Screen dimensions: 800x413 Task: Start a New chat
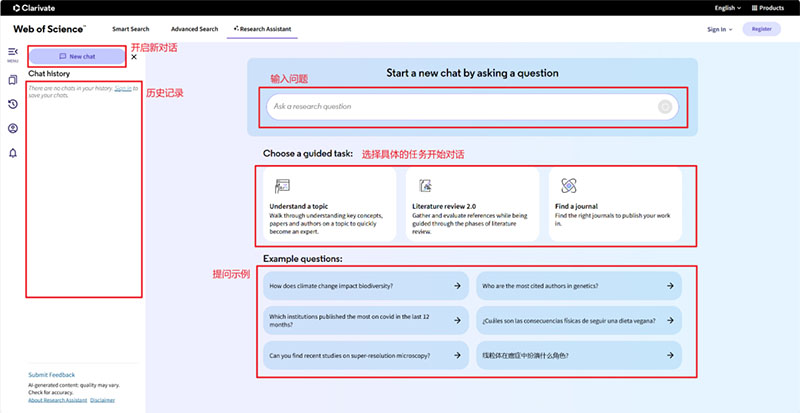pos(77,57)
